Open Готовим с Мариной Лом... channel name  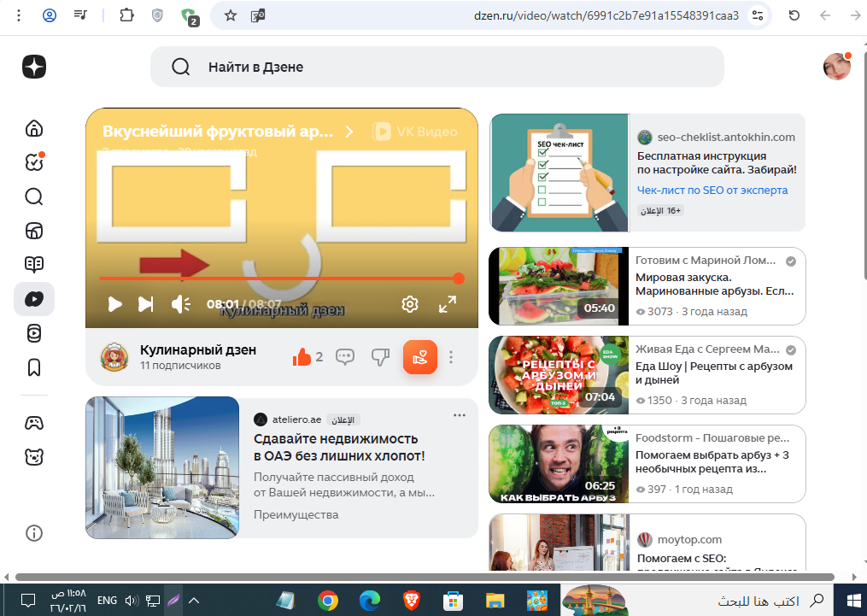click(706, 261)
